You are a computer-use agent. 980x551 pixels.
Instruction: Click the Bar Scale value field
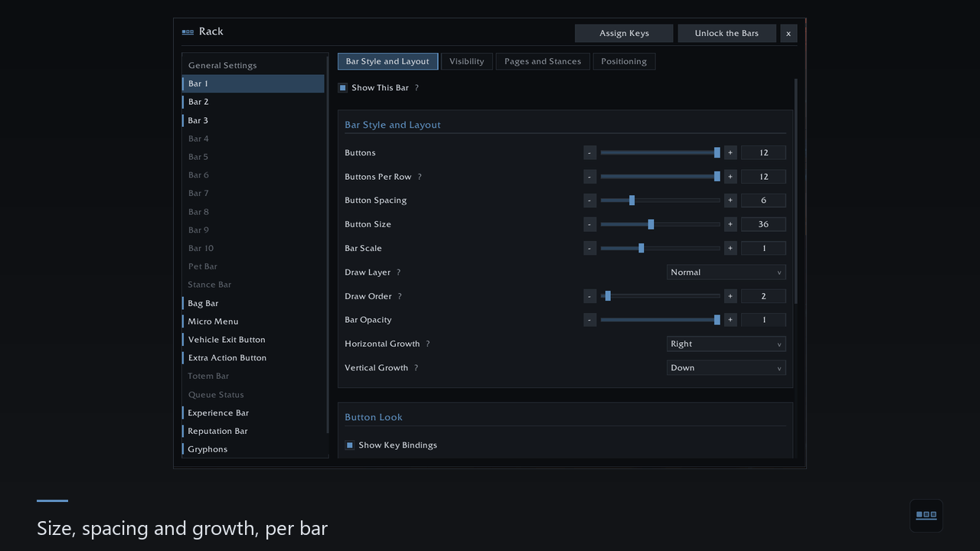tap(763, 248)
